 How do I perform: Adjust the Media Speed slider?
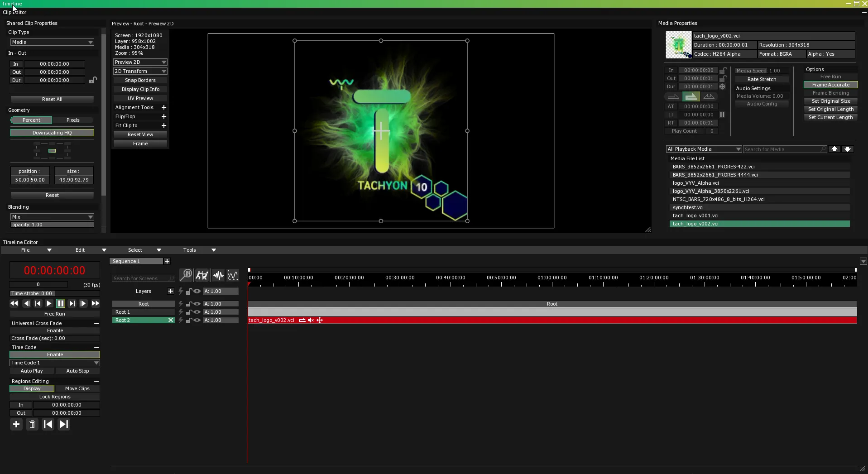click(762, 71)
